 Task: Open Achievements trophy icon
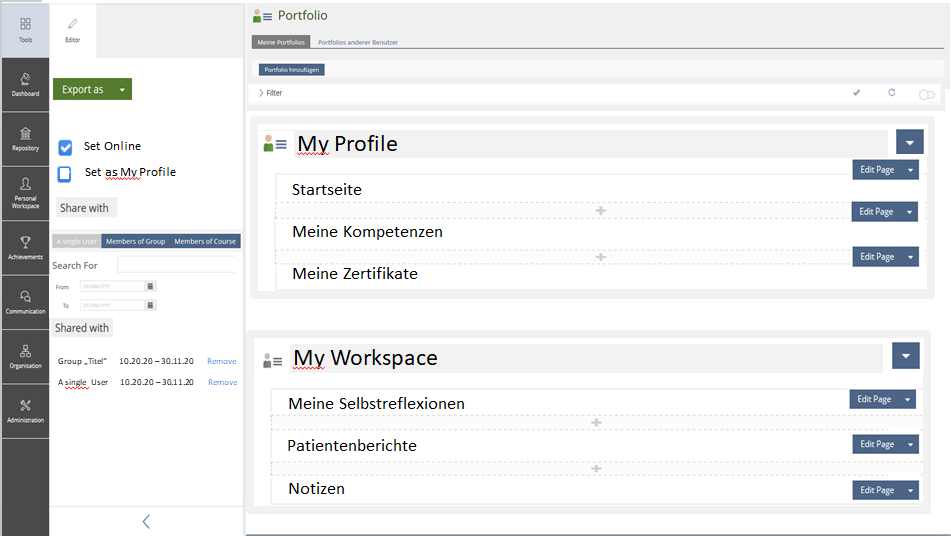(x=25, y=248)
